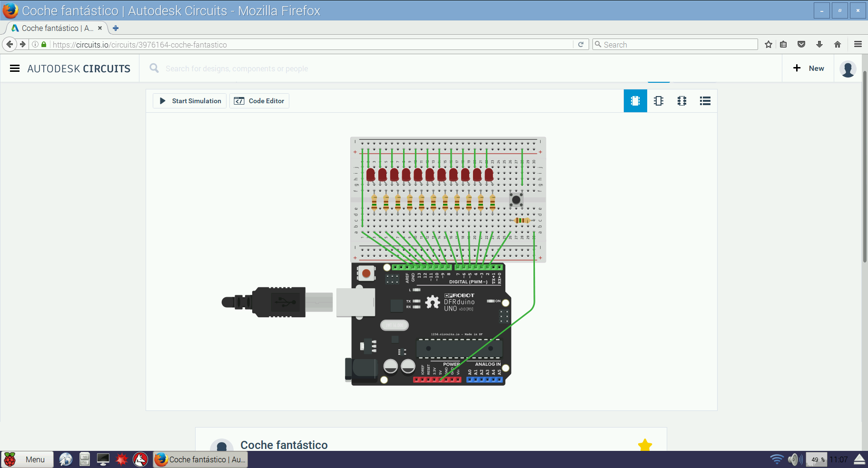The height and width of the screenshot is (468, 868).
Task: Open the Autodesk Circuits hamburger menu
Action: point(15,68)
